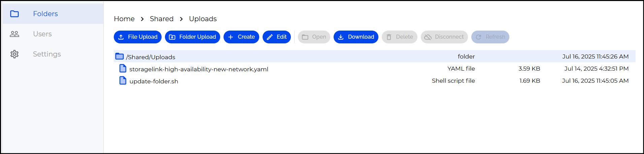Click the 'folder' type cell

click(x=466, y=56)
